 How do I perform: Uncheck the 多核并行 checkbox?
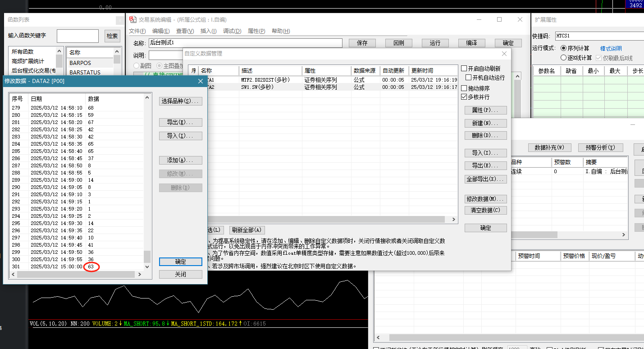point(464,97)
